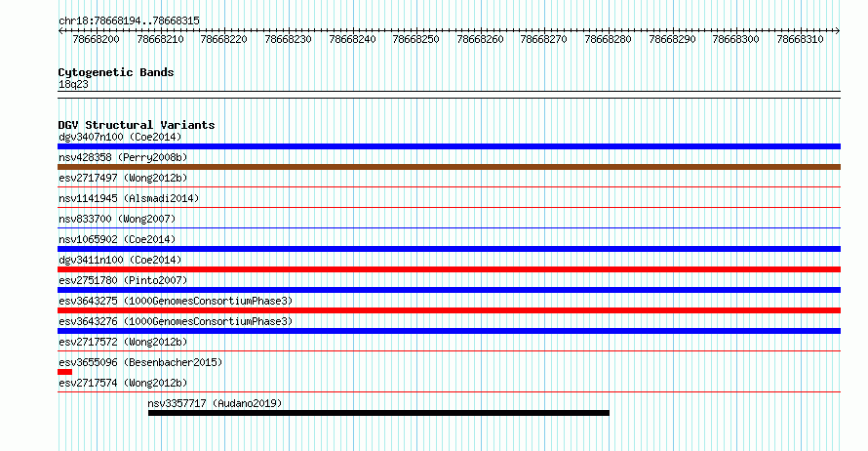868x451 pixels.
Task: Click ruler position 78668210
Action: (x=160, y=39)
